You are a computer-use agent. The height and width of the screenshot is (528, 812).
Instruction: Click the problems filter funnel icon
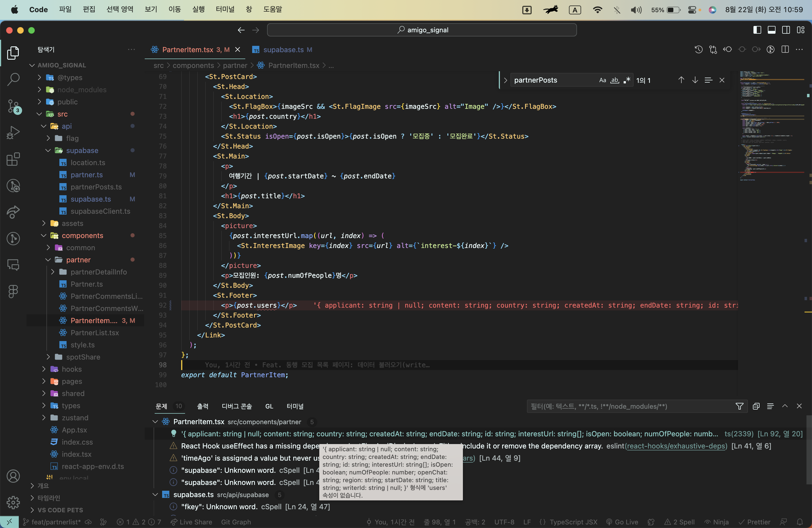[x=739, y=406]
